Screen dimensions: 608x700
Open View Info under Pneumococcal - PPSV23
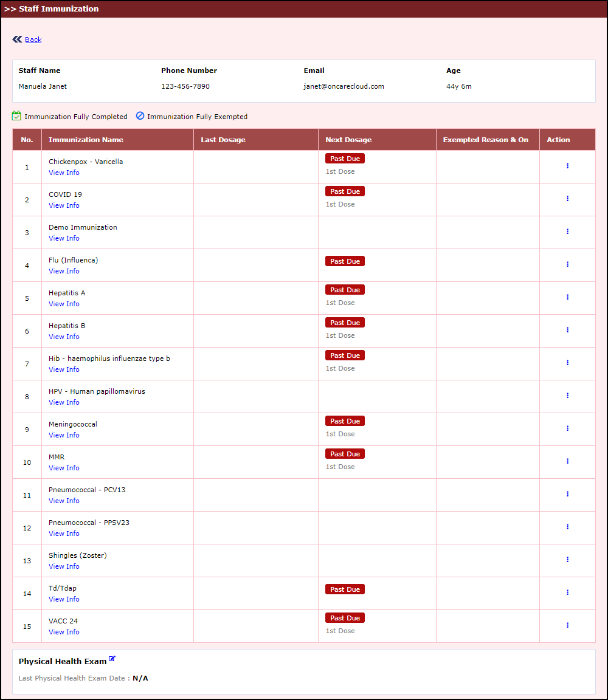[64, 534]
